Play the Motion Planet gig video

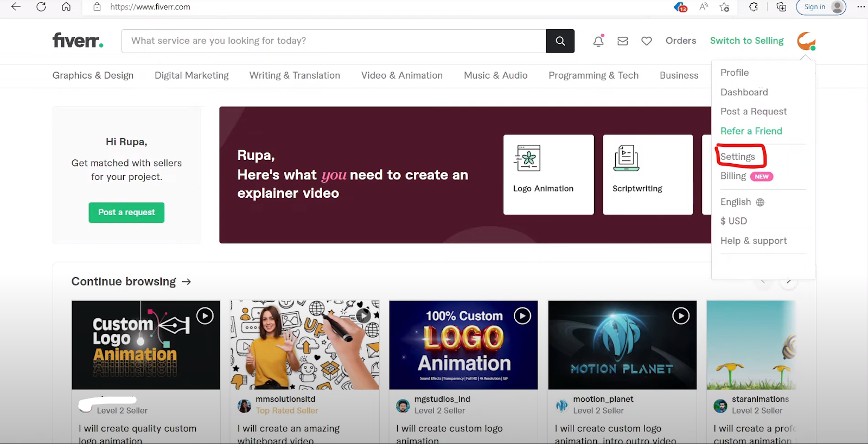click(x=681, y=316)
